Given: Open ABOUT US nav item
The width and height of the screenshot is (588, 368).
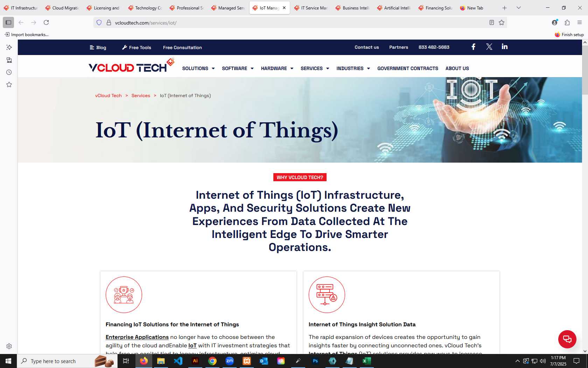Looking at the screenshot, I should click(457, 68).
